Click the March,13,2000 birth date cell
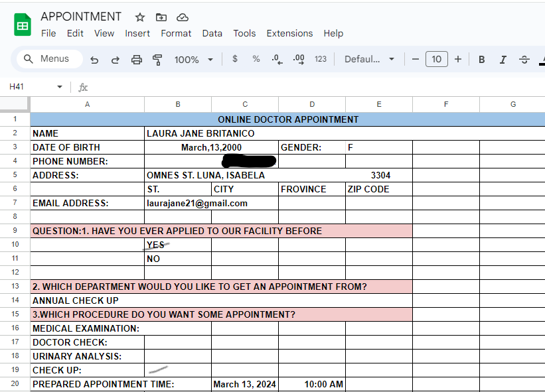545x392 pixels. (211, 147)
